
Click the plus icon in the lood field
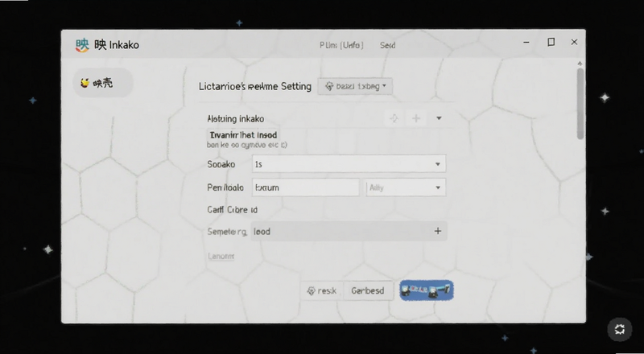pos(438,231)
